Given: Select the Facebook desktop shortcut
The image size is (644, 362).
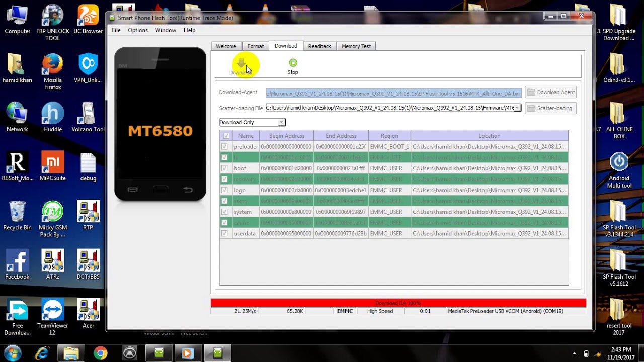Looking at the screenshot, I should tap(17, 265).
